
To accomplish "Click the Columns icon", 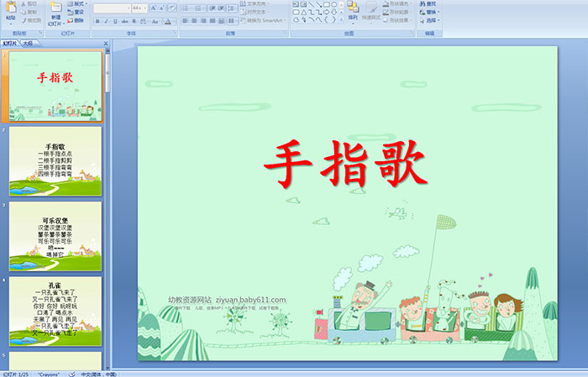I will [232, 21].
